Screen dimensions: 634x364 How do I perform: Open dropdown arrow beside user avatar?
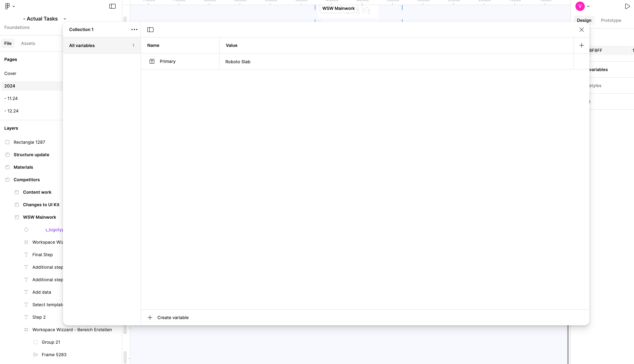click(x=588, y=6)
